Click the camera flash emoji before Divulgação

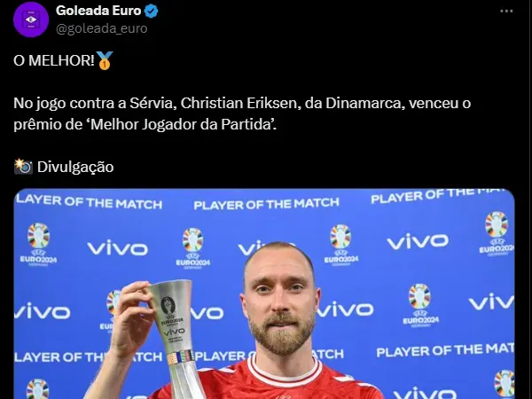point(23,167)
